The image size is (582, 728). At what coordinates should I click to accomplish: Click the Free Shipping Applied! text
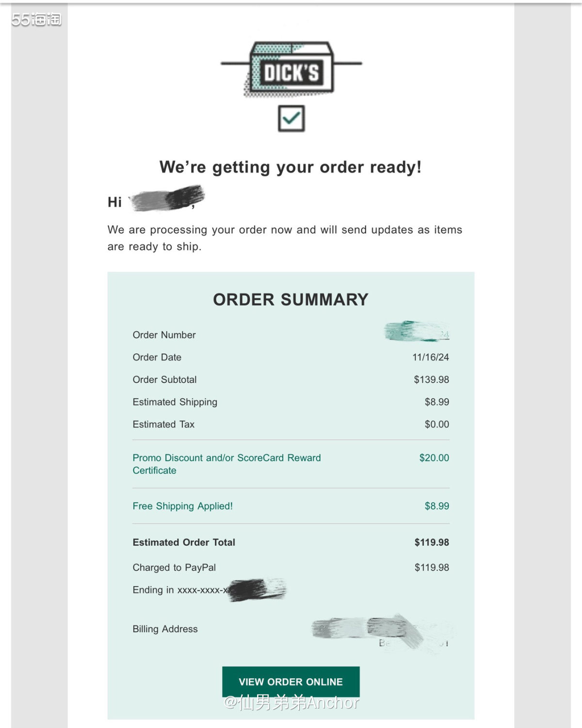[x=182, y=506]
